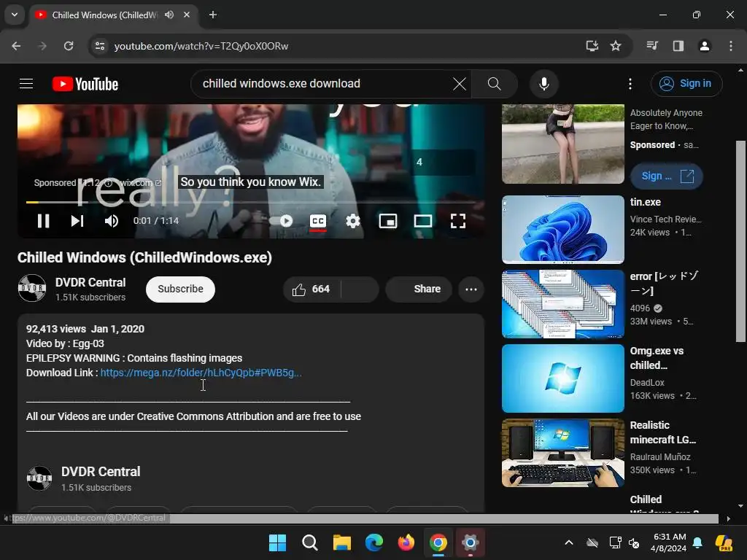Open the YouTube guide hamburger menu
747x560 pixels.
coord(26,84)
